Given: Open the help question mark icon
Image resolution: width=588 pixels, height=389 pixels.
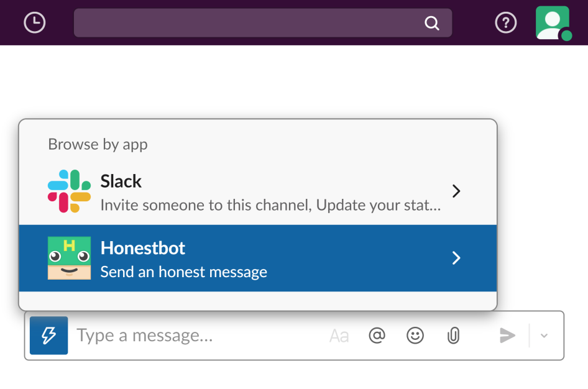Looking at the screenshot, I should tap(505, 22).
